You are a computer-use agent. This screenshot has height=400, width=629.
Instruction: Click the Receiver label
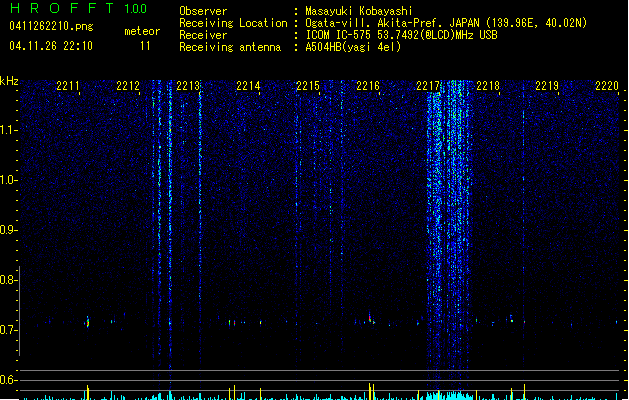tap(203, 35)
